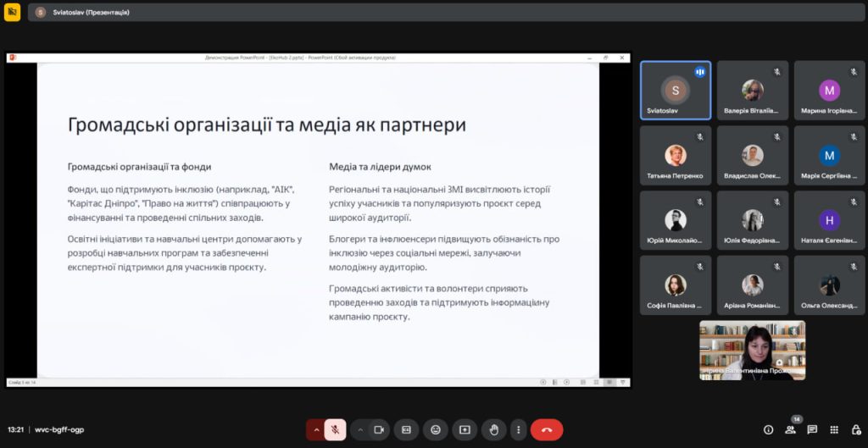Image resolution: width=868 pixels, height=448 pixels.
Task: Click the yellow Meet icon at top left
Action: (12, 13)
